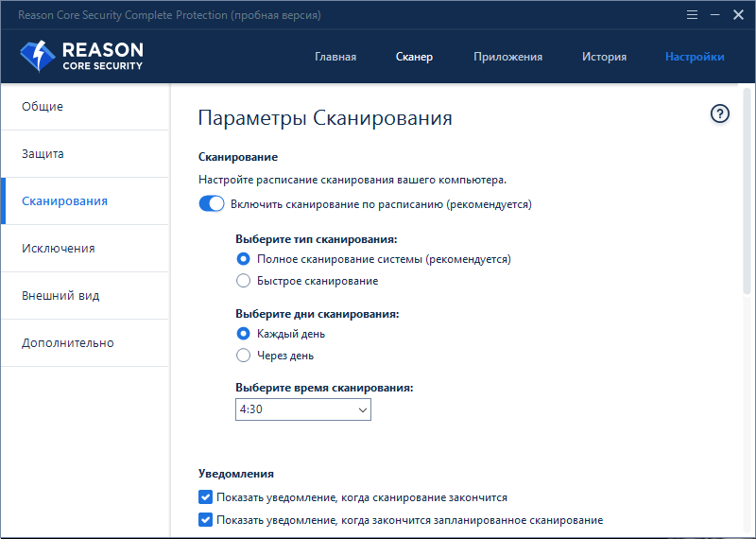The height and width of the screenshot is (539, 756).
Task: Open Исключения settings section
Action: (85, 249)
